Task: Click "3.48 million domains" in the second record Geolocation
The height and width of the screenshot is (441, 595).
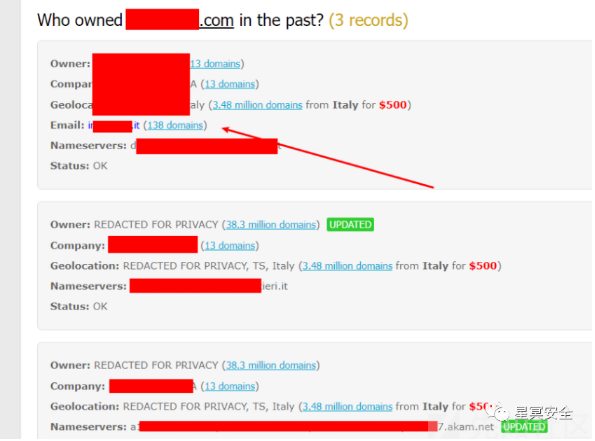Action: [x=347, y=266]
